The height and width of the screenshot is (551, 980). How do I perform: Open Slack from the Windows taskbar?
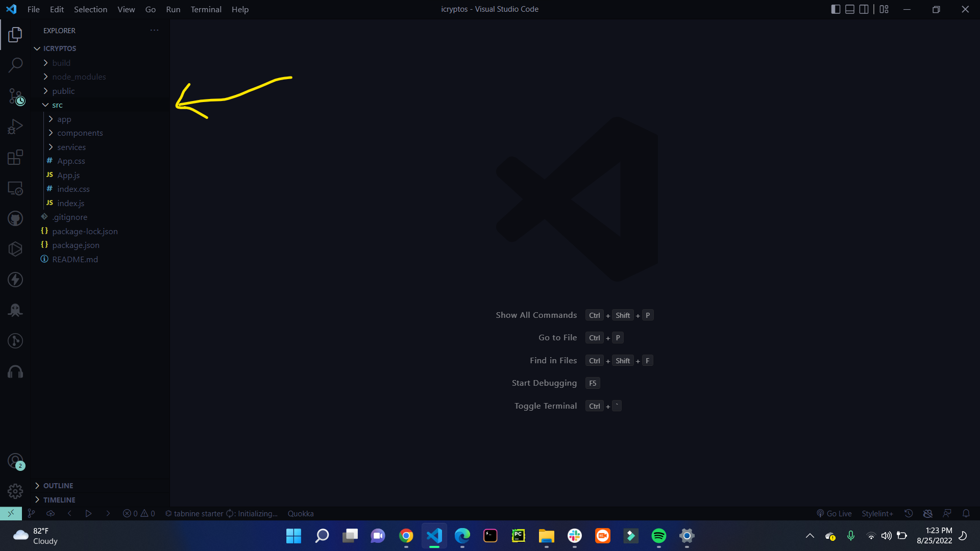pos(575,536)
